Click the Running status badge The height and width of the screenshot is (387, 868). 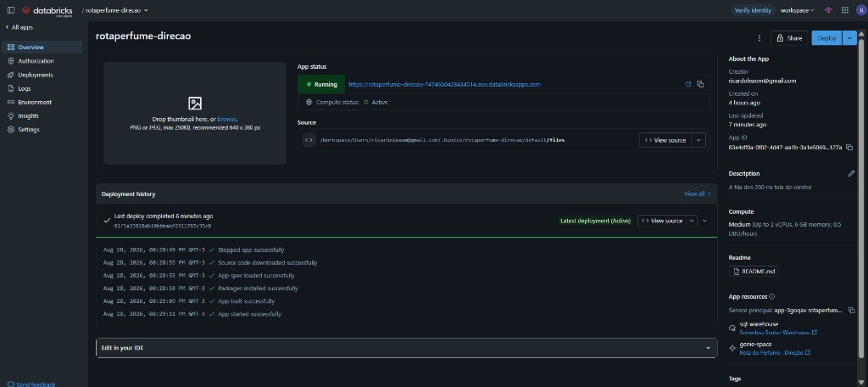click(x=321, y=84)
